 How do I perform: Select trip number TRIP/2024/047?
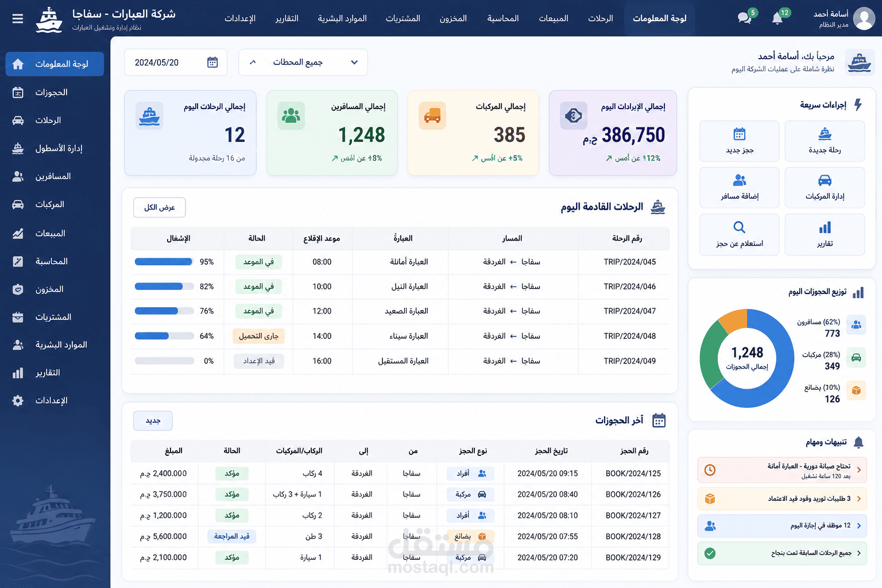click(x=629, y=311)
